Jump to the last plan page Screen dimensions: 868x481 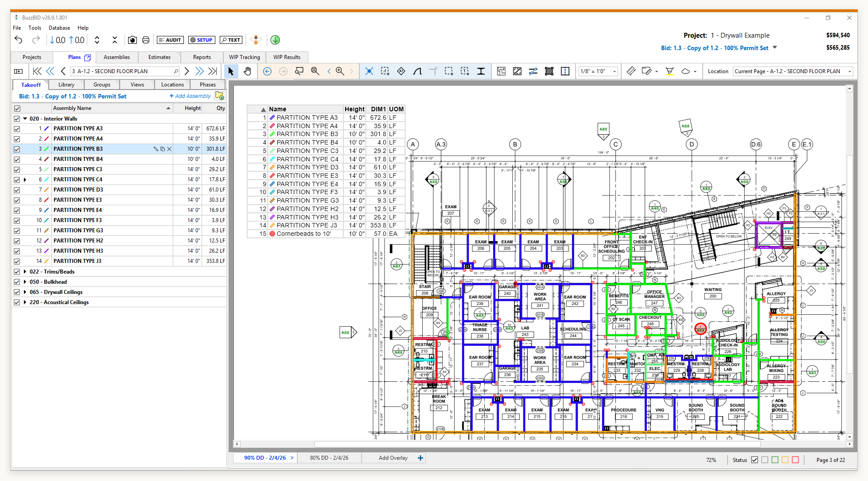213,71
